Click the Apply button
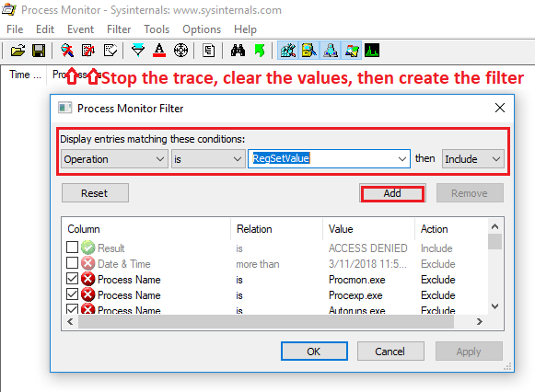Image resolution: width=535 pixels, height=392 pixels. tap(469, 352)
